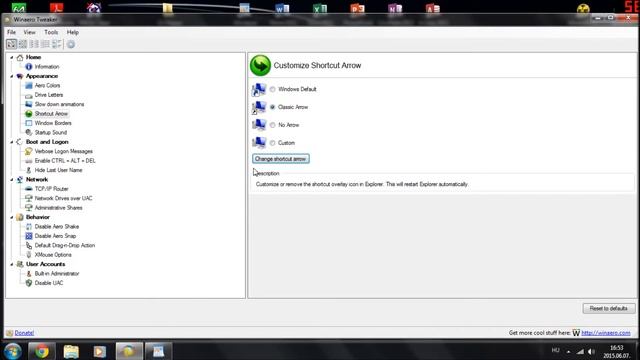Image resolution: width=640 pixels, height=360 pixels.
Task: Click the network signal tray icon
Action: click(x=580, y=351)
